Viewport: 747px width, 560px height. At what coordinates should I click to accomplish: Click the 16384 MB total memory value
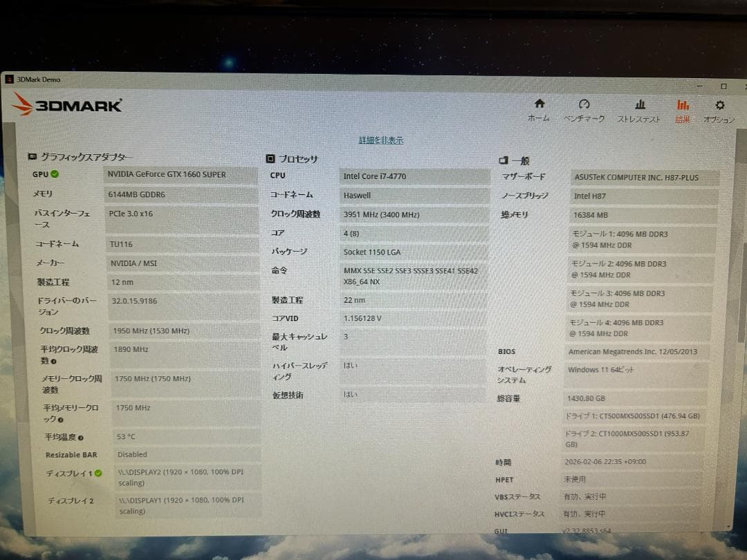click(x=643, y=215)
